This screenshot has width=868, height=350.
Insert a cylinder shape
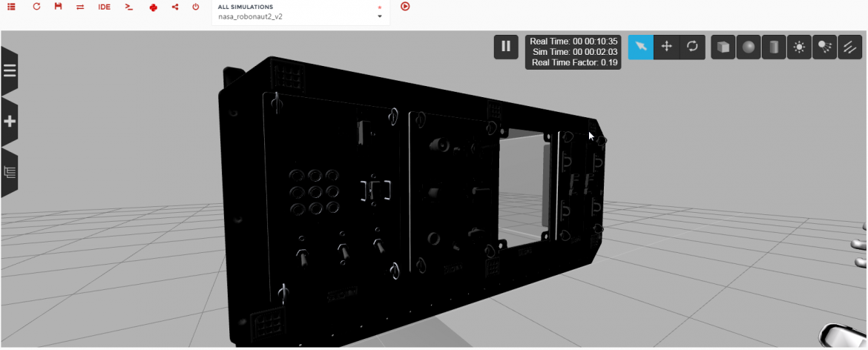point(774,47)
